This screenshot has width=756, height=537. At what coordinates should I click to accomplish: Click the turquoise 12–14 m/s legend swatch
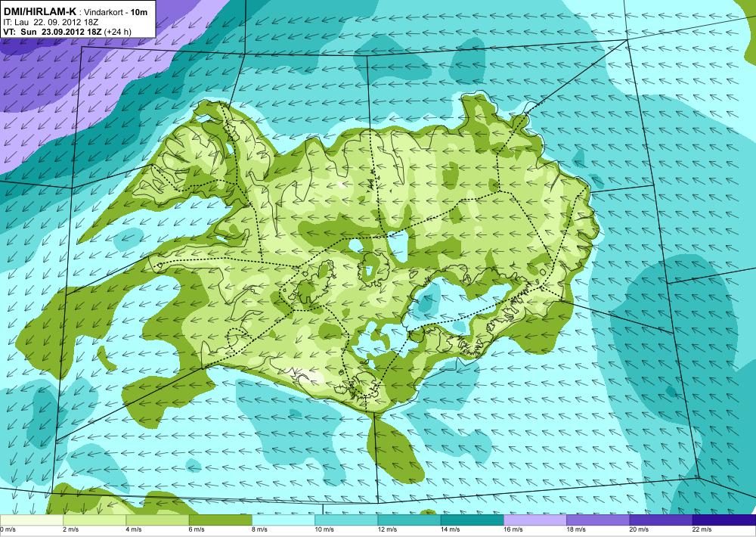[x=409, y=520]
